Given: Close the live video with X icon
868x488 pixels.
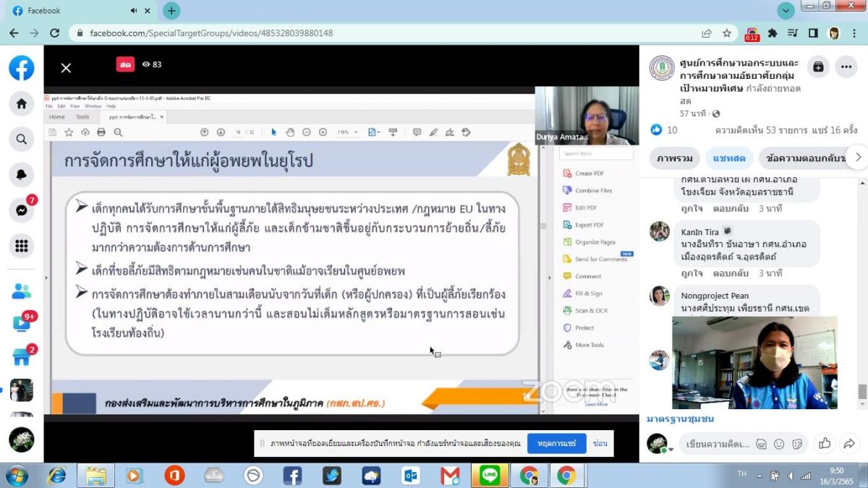Looking at the screenshot, I should point(66,68).
